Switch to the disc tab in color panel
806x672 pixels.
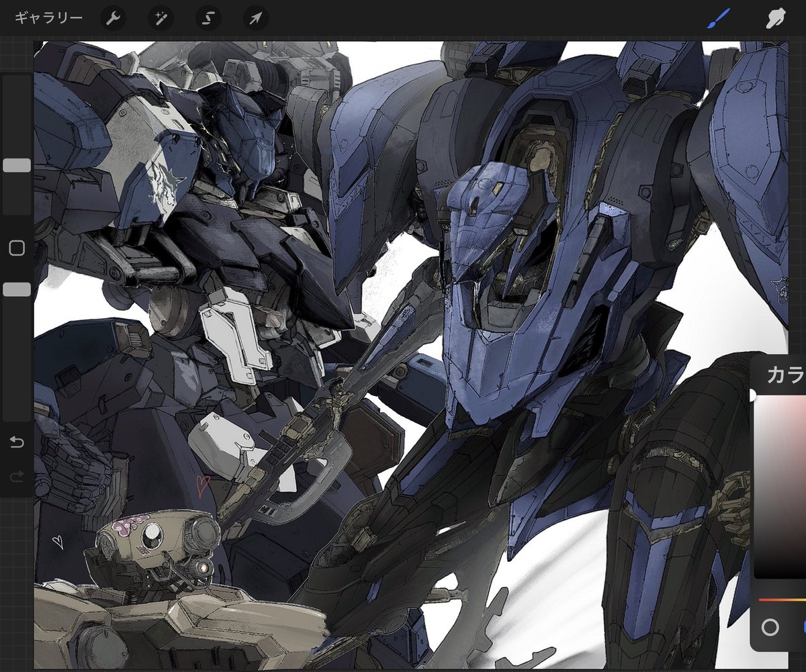(770, 628)
